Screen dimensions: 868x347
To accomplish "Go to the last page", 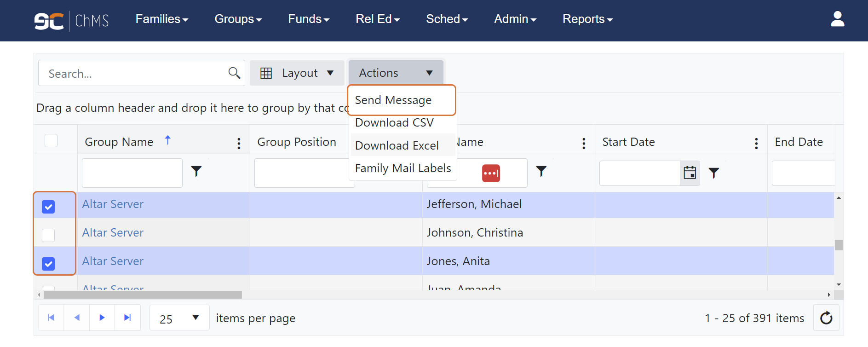I will click(x=127, y=318).
